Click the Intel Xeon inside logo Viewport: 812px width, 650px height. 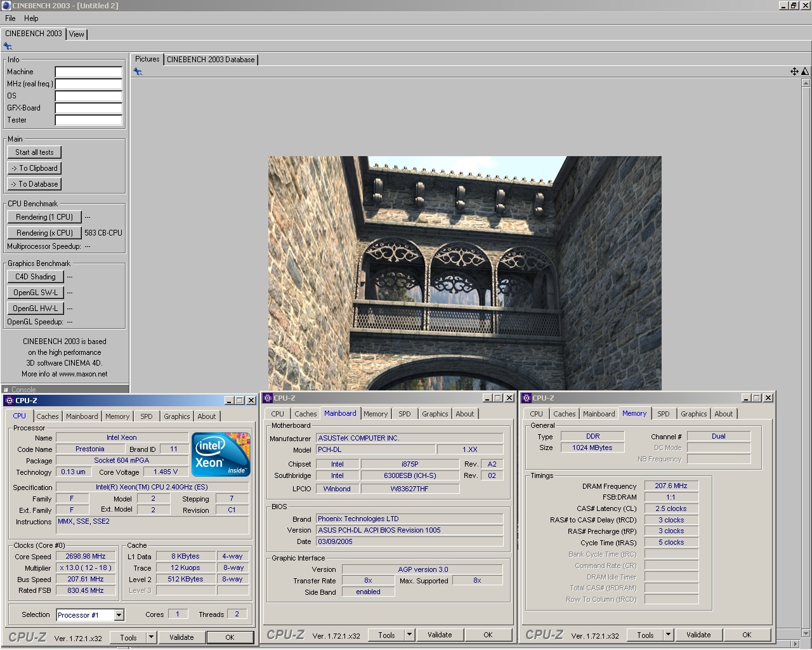[x=221, y=454]
